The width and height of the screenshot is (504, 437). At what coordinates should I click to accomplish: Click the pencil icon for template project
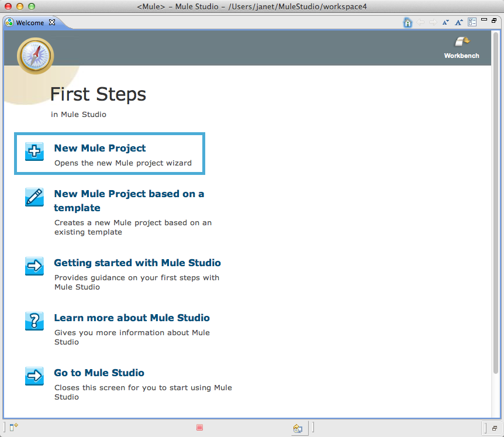point(34,197)
